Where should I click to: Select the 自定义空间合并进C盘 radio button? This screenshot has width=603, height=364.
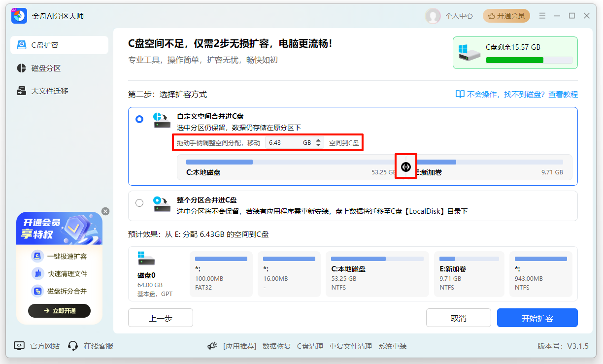(139, 119)
